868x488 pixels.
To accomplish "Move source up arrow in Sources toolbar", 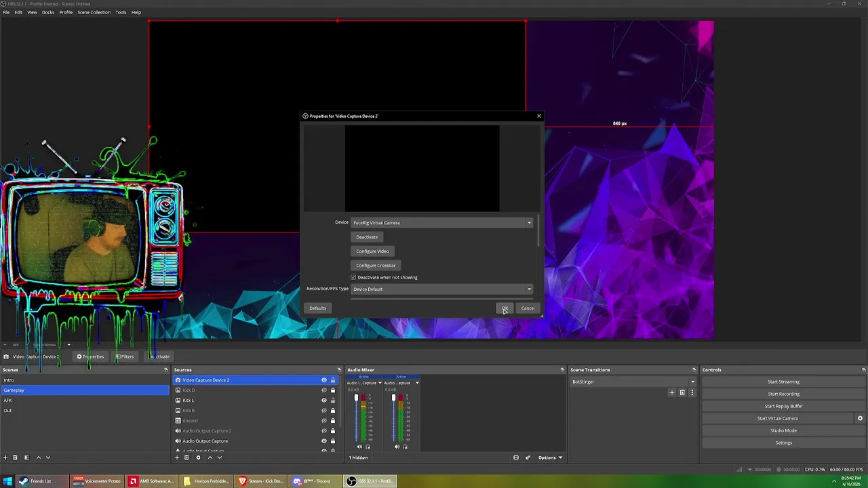I will pos(210,457).
